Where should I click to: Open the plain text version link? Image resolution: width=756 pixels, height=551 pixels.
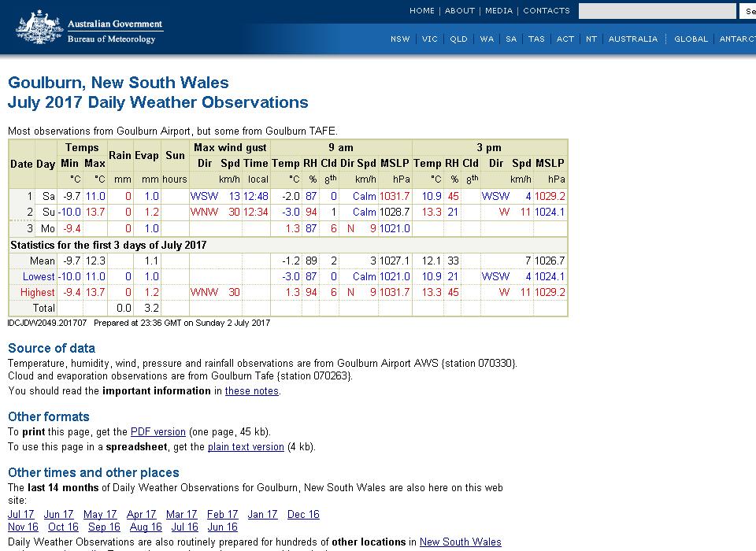(x=246, y=447)
